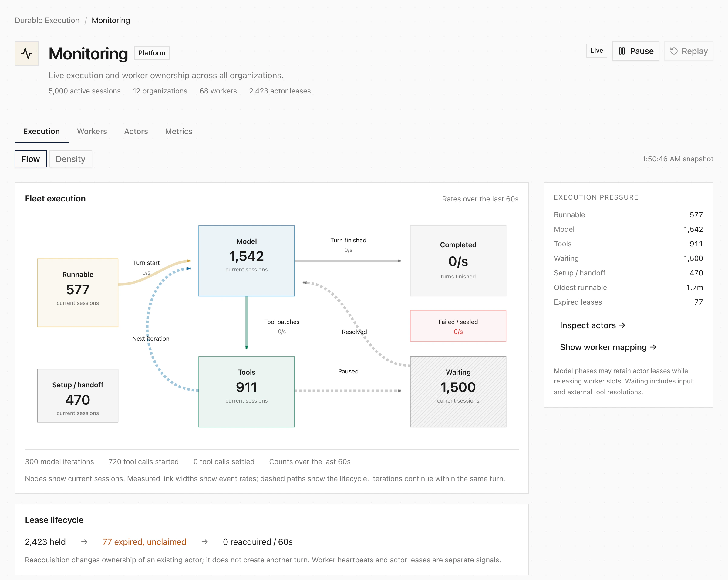
Task: Click the 'Oldest runnable' pressure row
Action: coord(628,287)
